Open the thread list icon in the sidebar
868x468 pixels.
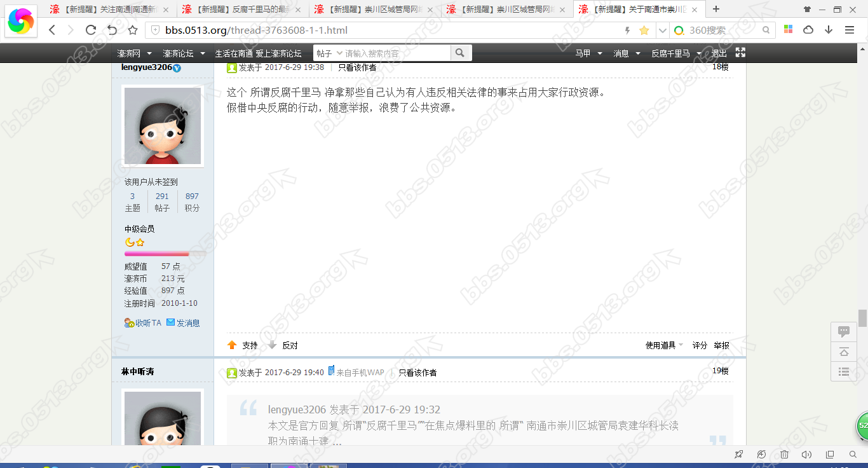click(844, 372)
